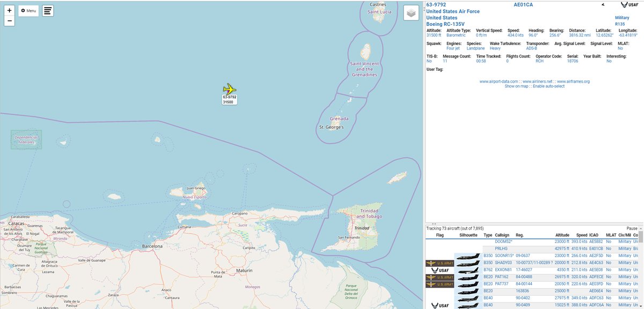Click the silhouette image in PAT162 row
This screenshot has width=644, height=309.
467,277
